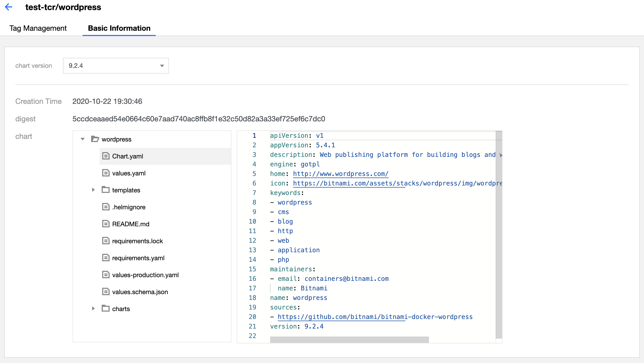
Task: Open values.yaml file
Action: tap(129, 173)
